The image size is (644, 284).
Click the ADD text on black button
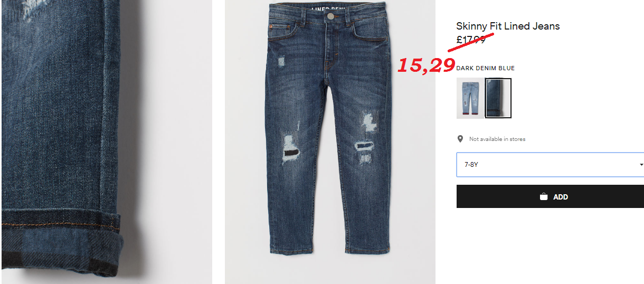click(x=561, y=197)
